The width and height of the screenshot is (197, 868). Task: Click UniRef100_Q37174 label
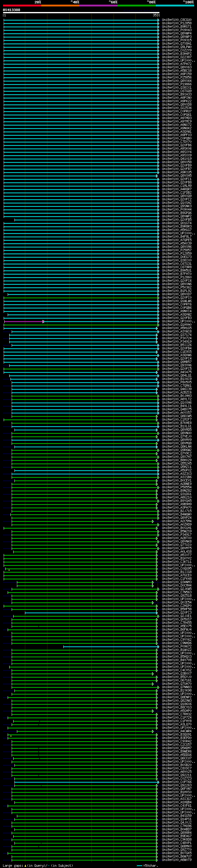click(x=176, y=335)
